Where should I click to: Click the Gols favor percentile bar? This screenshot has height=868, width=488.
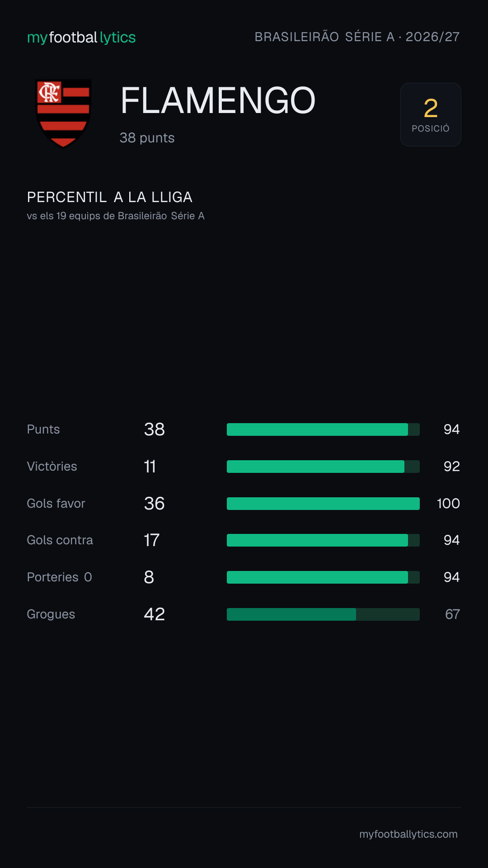coord(323,504)
